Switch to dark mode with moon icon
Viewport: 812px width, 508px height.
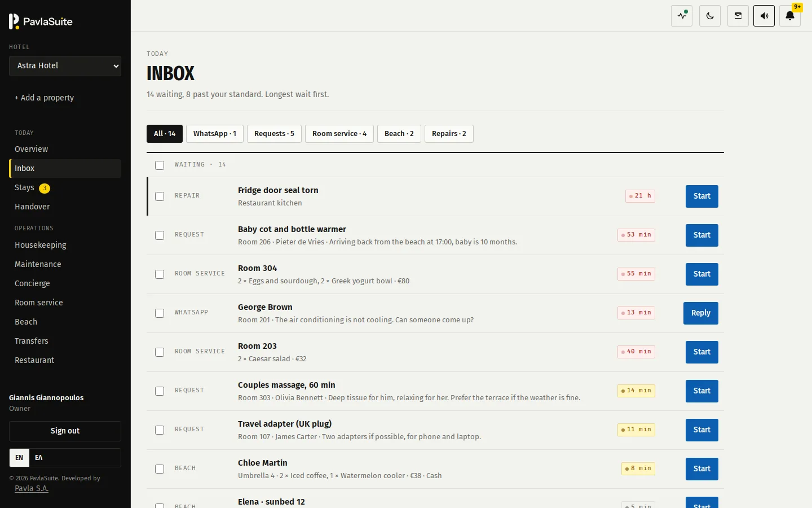pyautogui.click(x=710, y=16)
